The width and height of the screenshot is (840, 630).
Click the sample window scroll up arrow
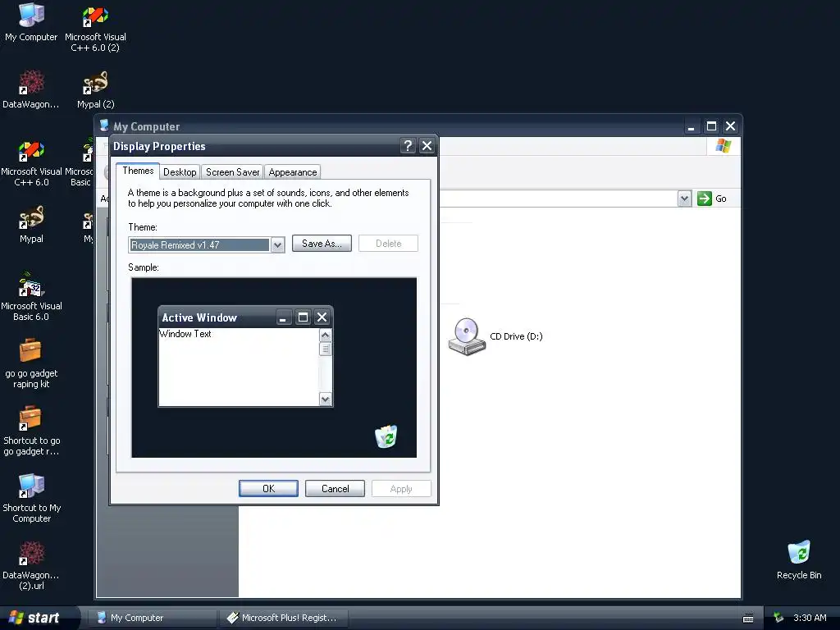pyautogui.click(x=325, y=336)
